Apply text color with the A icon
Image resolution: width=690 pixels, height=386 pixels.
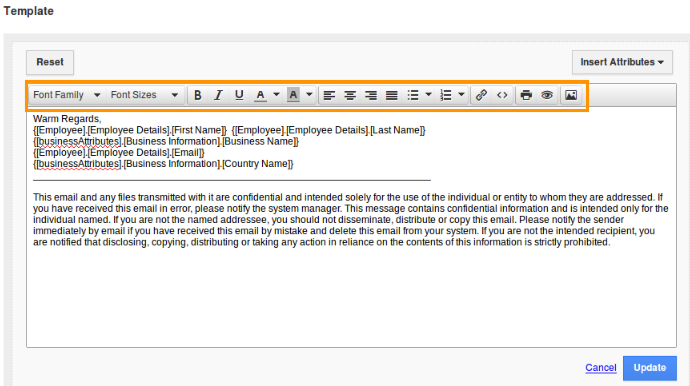[x=261, y=95]
